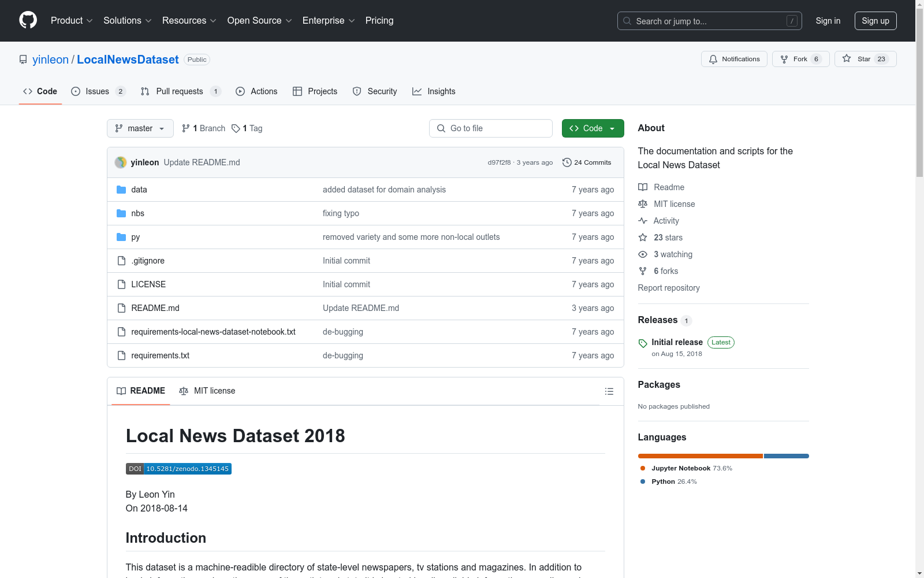This screenshot has height=578, width=924.
Task: Open the 6 forks link
Action: 666,271
